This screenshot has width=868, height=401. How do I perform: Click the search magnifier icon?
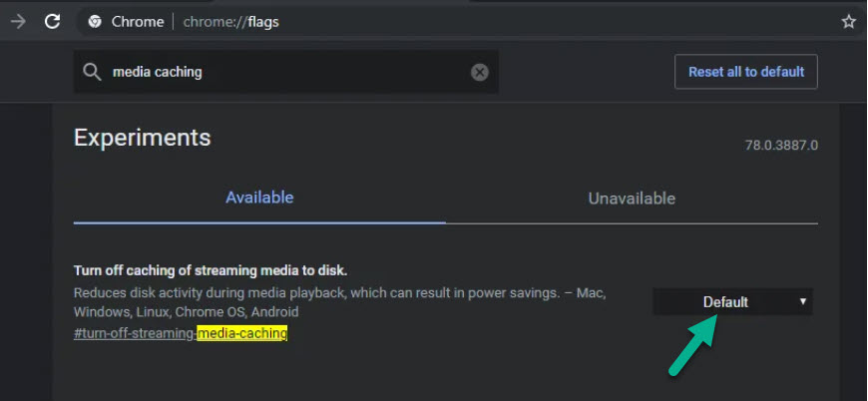click(x=92, y=72)
